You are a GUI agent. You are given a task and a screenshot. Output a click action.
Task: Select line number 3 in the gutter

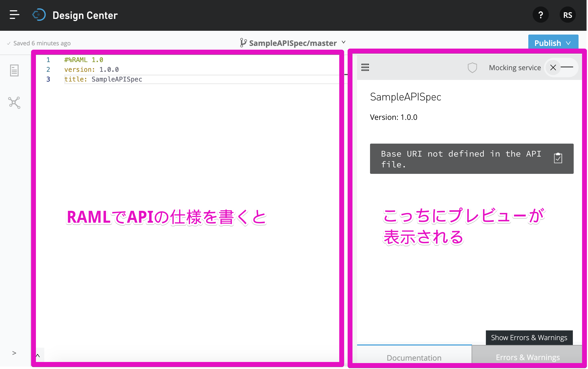point(48,79)
